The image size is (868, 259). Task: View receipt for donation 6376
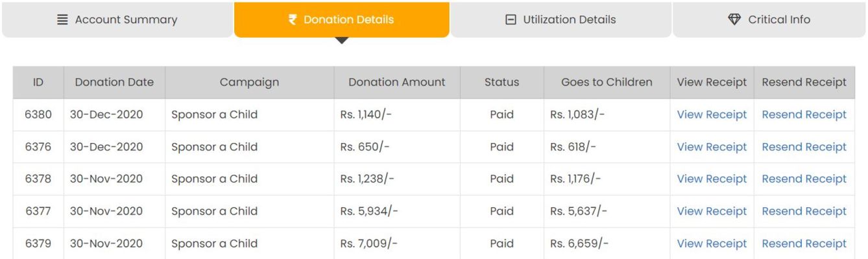[x=712, y=147]
